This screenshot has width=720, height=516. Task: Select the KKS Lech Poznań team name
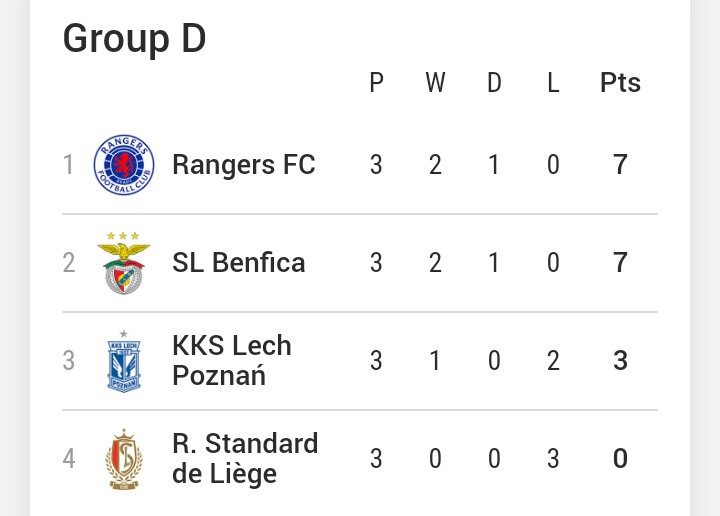[232, 360]
